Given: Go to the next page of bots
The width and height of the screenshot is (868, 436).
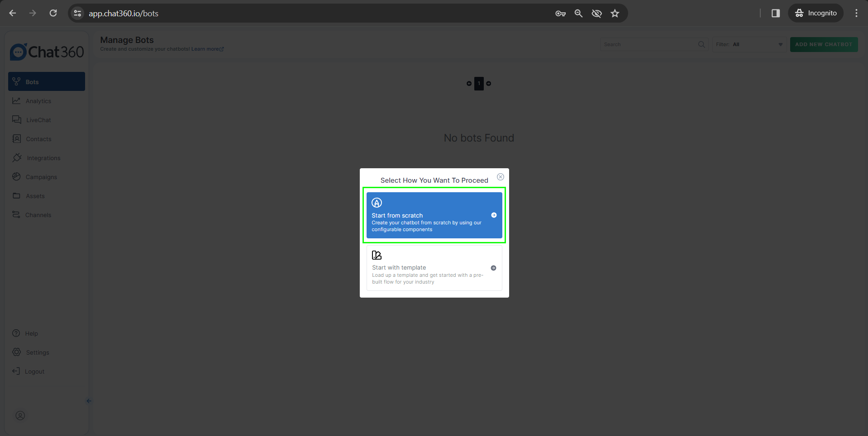Looking at the screenshot, I should [489, 83].
